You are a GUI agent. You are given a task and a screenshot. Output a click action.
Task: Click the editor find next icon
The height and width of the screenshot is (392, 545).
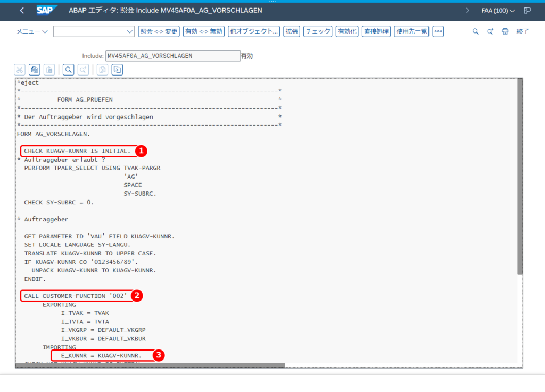coord(83,70)
